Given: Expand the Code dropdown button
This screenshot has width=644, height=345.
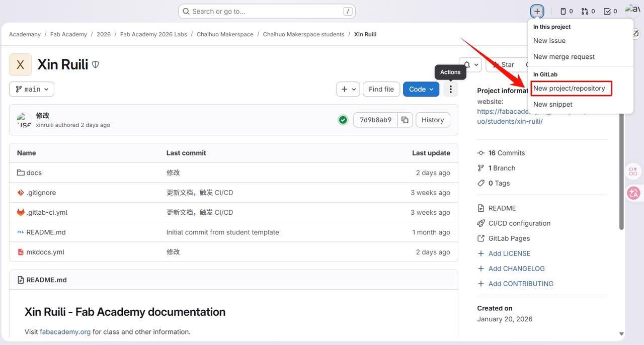Looking at the screenshot, I should [x=421, y=89].
